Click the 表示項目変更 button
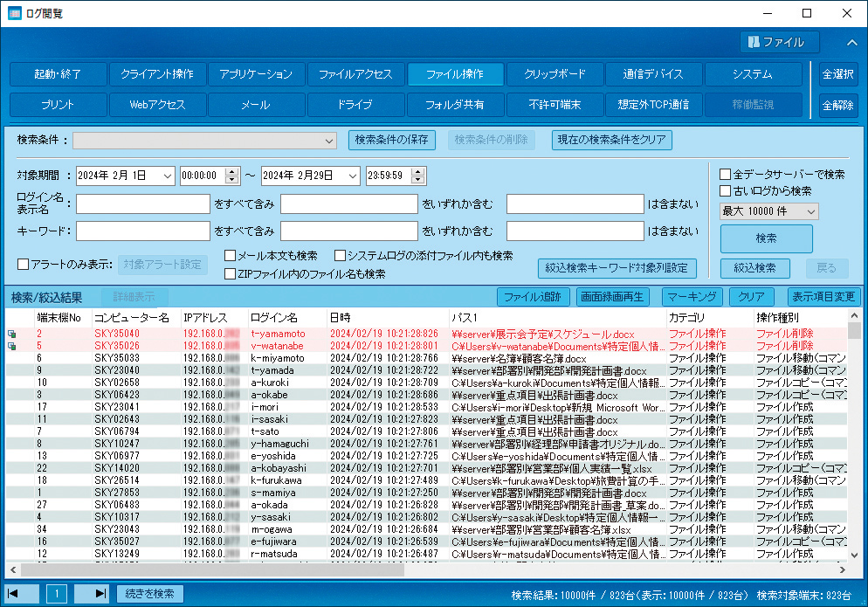This screenshot has width=868, height=607. pos(823,298)
